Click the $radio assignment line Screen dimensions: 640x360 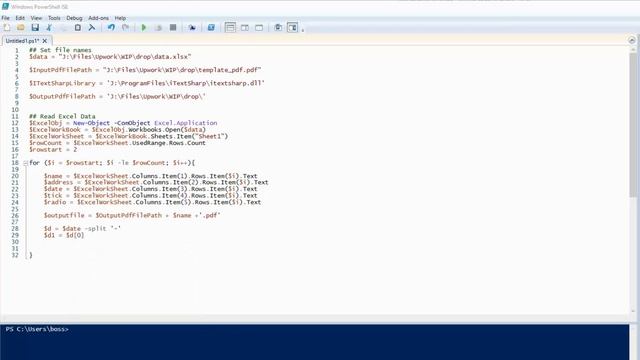tap(153, 202)
